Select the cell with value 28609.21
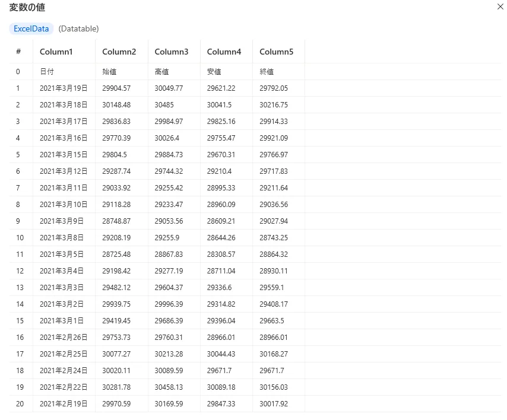507x420 pixels. click(x=221, y=221)
